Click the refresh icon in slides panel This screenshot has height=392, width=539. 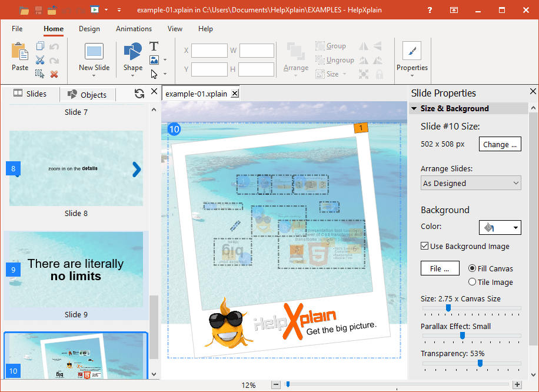(x=139, y=94)
